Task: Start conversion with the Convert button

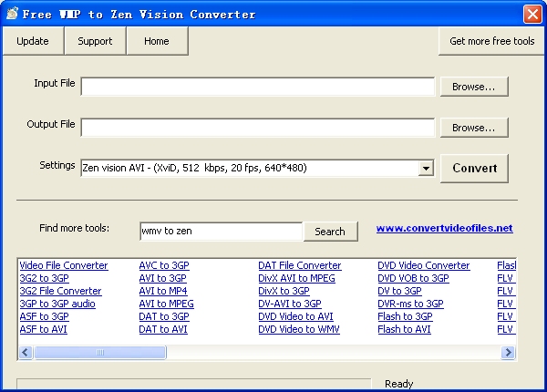Action: [474, 169]
